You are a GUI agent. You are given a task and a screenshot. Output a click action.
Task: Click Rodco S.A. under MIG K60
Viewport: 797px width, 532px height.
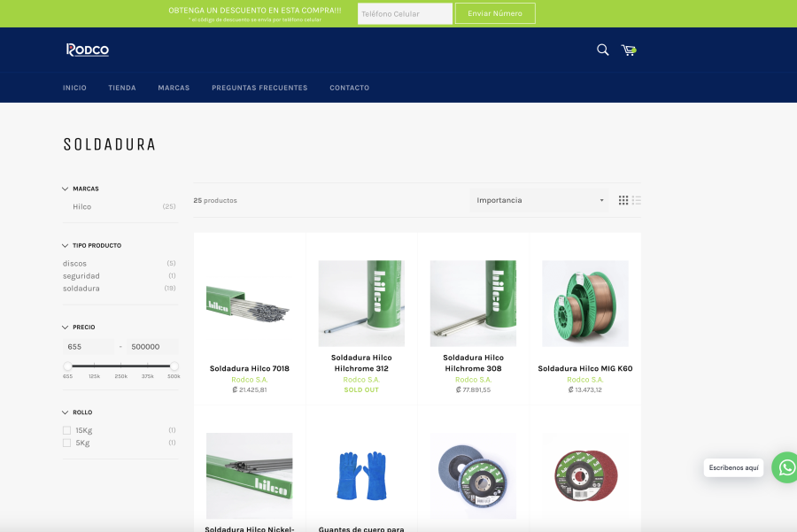click(585, 380)
